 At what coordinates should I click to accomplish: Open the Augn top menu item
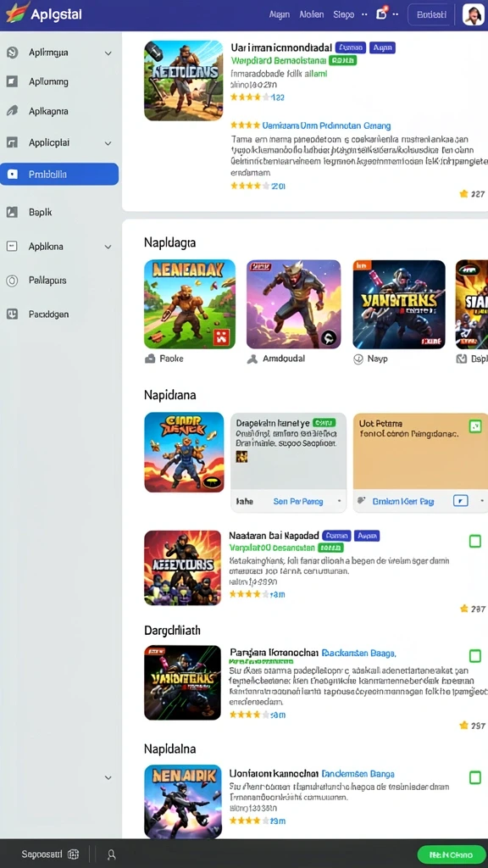click(x=280, y=14)
